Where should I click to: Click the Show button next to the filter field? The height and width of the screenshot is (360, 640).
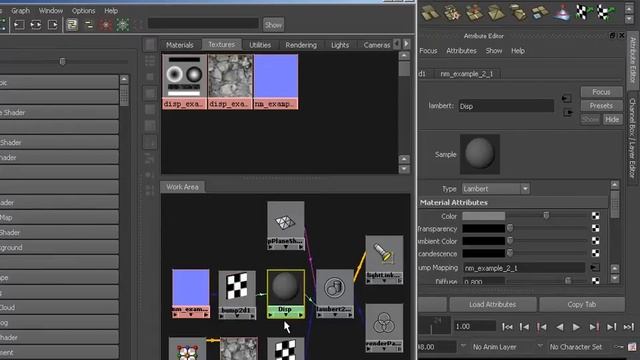(273, 25)
